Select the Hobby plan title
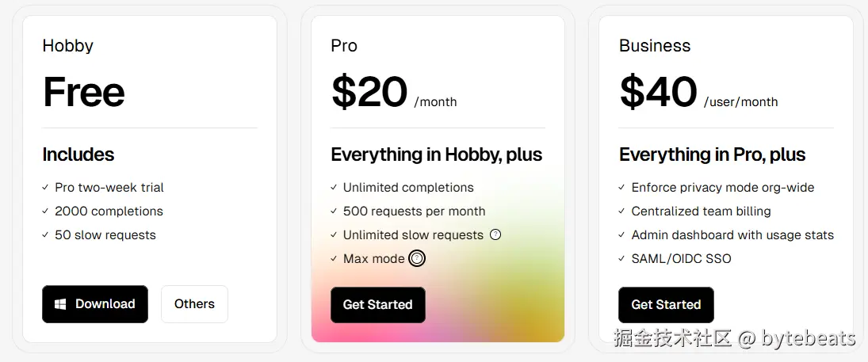Viewport: 868px width, 362px height. coord(68,46)
